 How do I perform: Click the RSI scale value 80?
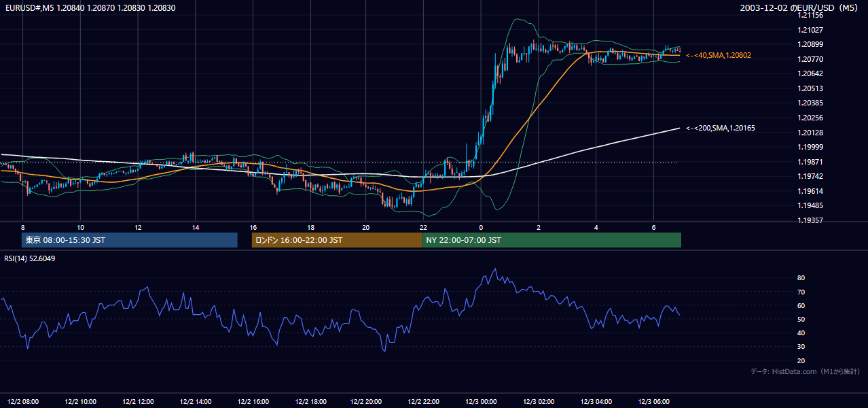(801, 278)
